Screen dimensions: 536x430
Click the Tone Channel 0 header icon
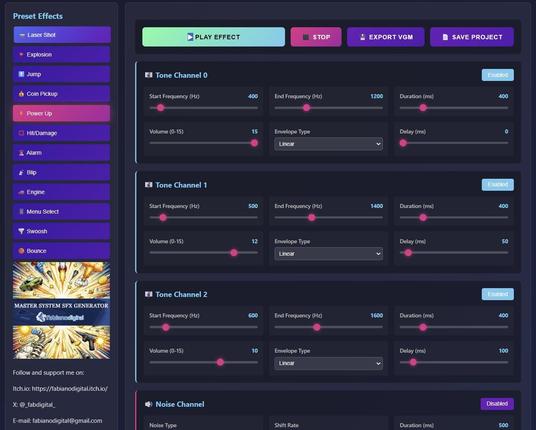(148, 75)
